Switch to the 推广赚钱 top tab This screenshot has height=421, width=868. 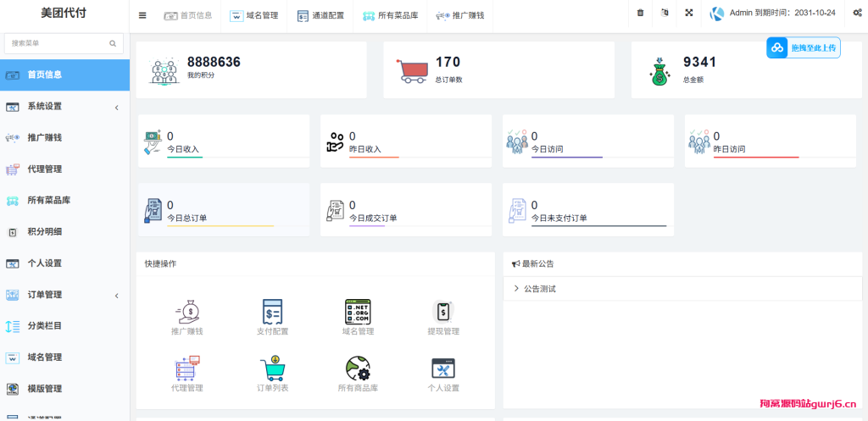pos(460,15)
